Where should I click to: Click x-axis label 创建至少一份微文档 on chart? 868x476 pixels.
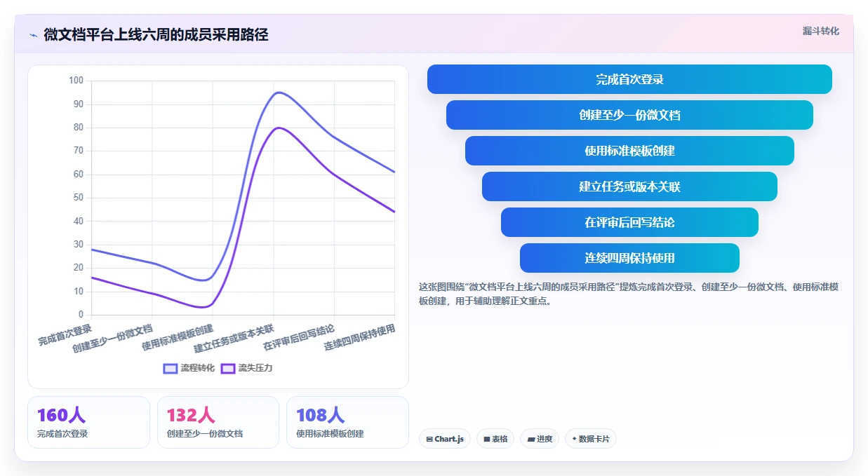(112, 338)
